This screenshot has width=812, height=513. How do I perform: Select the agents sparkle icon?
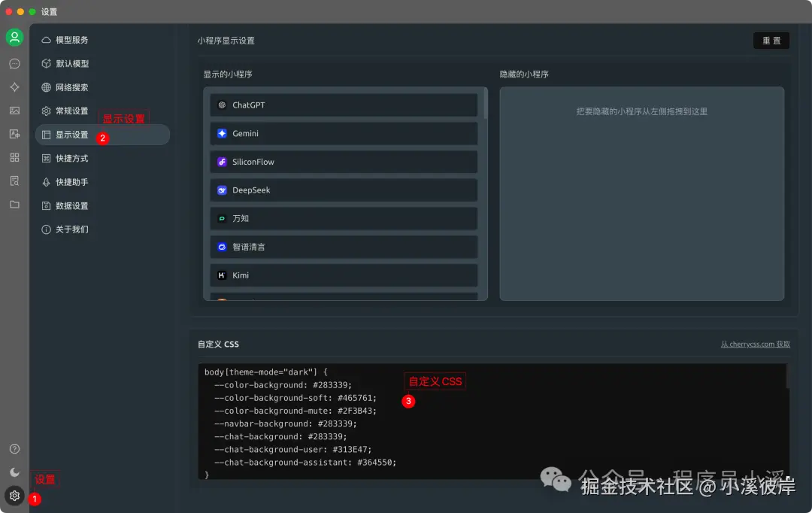[x=14, y=87]
